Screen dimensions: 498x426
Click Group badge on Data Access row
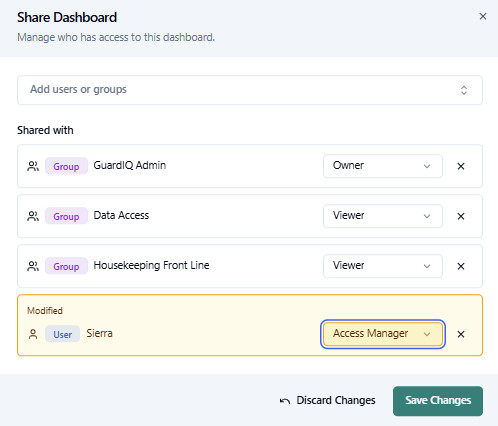tap(66, 216)
